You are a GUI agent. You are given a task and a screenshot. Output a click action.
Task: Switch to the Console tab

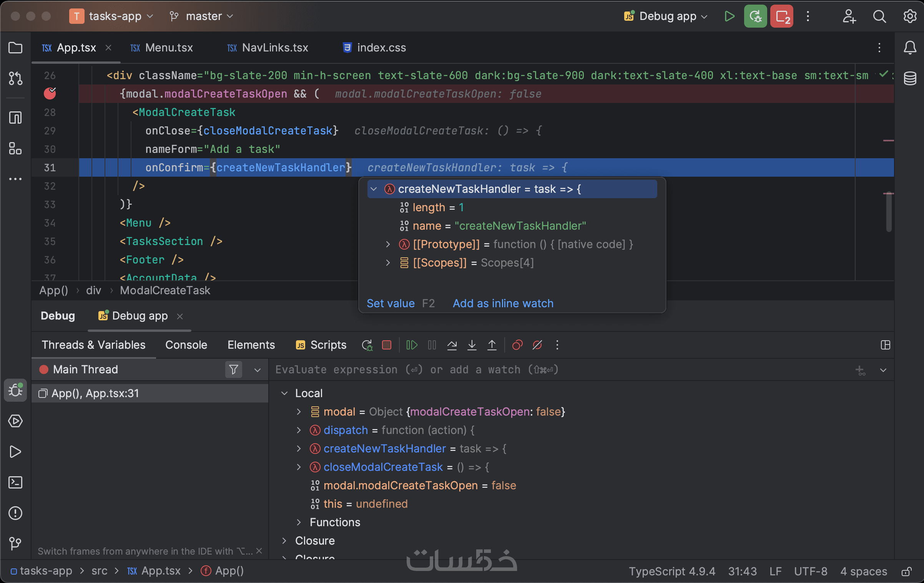point(186,345)
